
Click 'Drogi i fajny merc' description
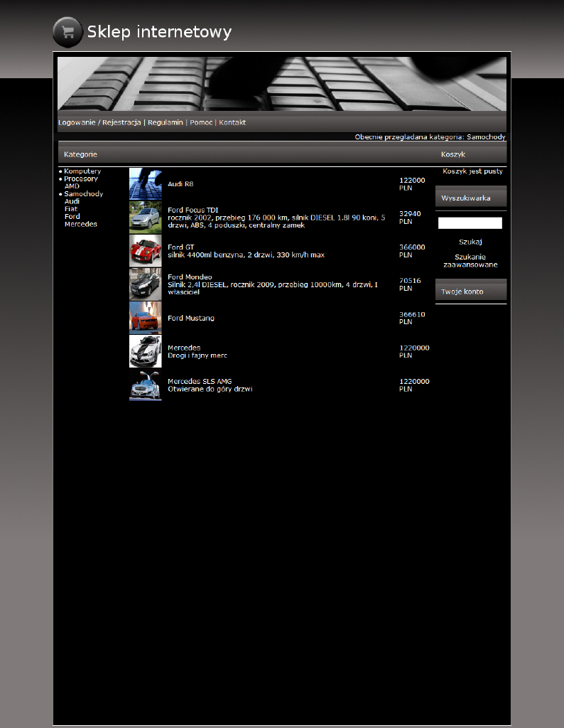tap(197, 355)
